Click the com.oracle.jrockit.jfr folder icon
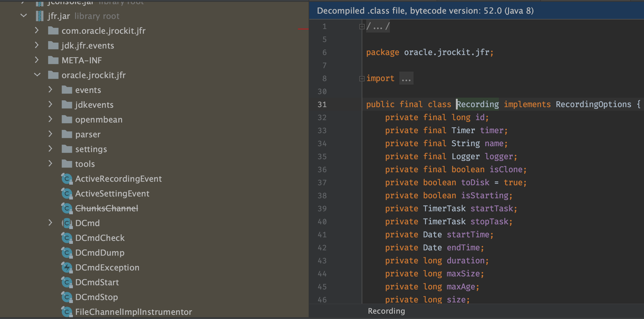 [53, 31]
